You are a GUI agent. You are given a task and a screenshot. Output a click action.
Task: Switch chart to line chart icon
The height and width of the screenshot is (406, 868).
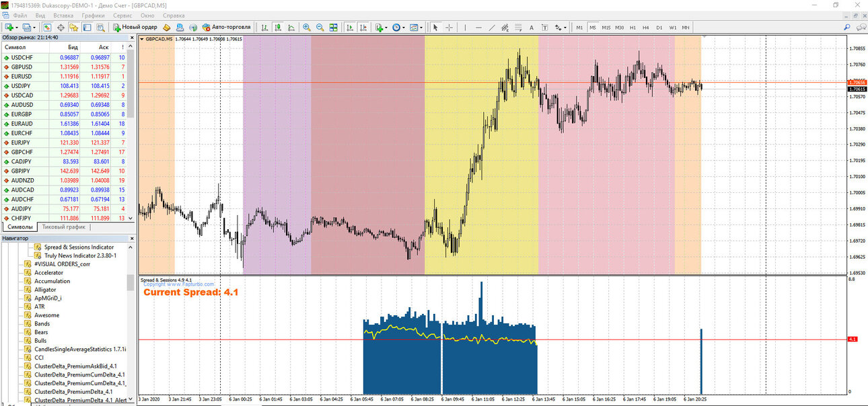pyautogui.click(x=291, y=27)
